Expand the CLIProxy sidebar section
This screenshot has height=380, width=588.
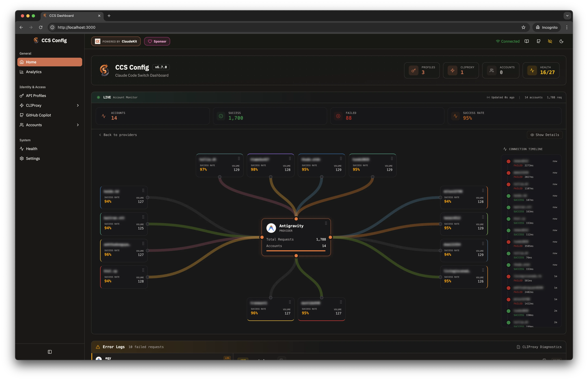78,105
